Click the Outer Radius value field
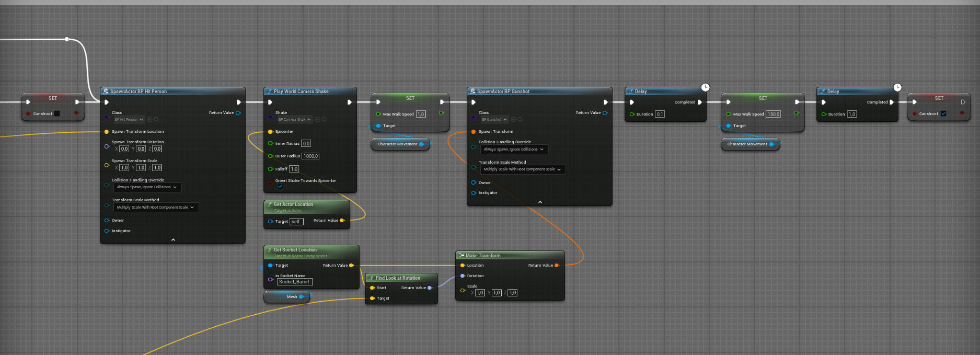Image resolution: width=980 pixels, height=355 pixels. point(310,156)
